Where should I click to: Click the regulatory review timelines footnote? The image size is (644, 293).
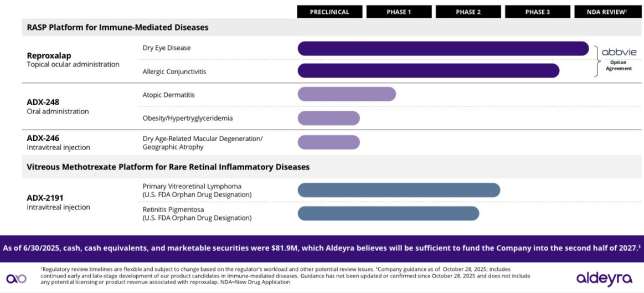pyautogui.click(x=286, y=275)
